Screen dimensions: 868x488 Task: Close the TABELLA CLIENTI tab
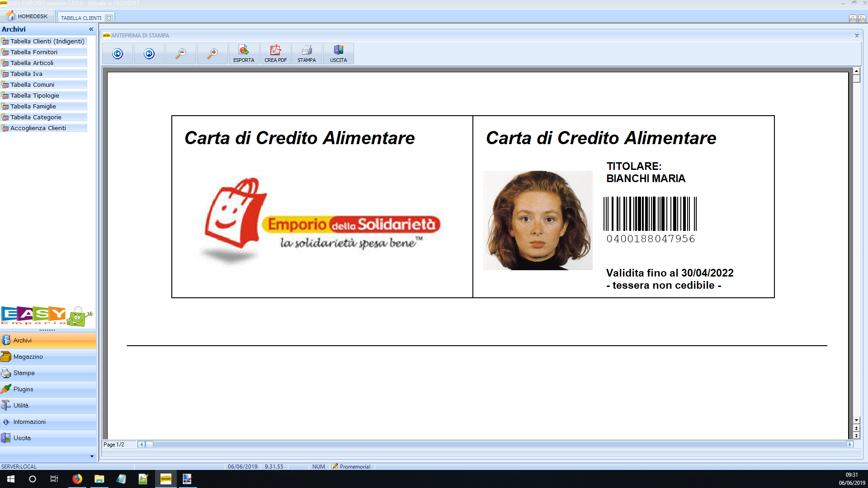[108, 18]
